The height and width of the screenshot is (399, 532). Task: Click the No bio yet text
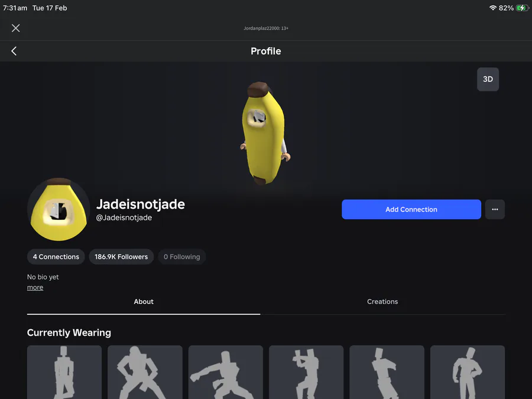pos(43,277)
